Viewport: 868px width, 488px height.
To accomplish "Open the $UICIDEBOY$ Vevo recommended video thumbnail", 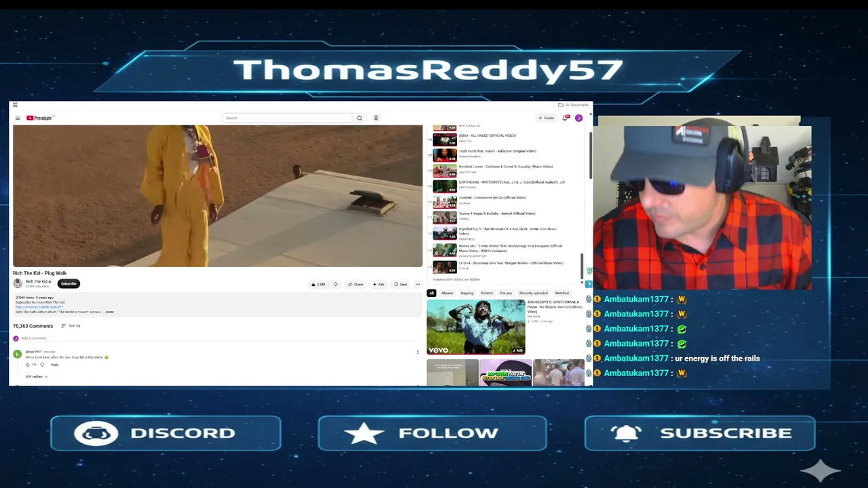I will pyautogui.click(x=476, y=327).
